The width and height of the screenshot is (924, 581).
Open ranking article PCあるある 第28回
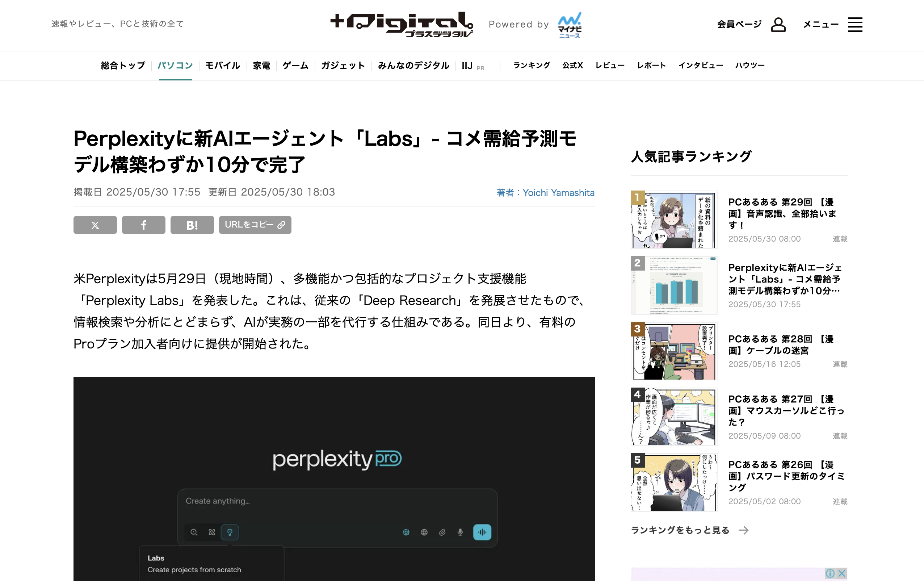click(x=781, y=344)
